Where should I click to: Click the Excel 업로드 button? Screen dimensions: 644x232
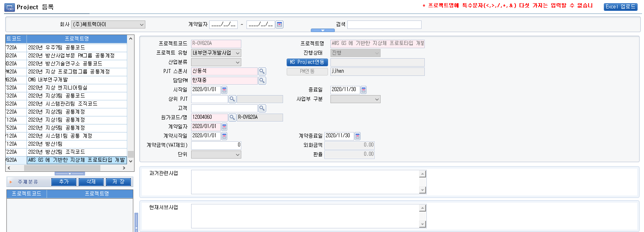pyautogui.click(x=620, y=7)
